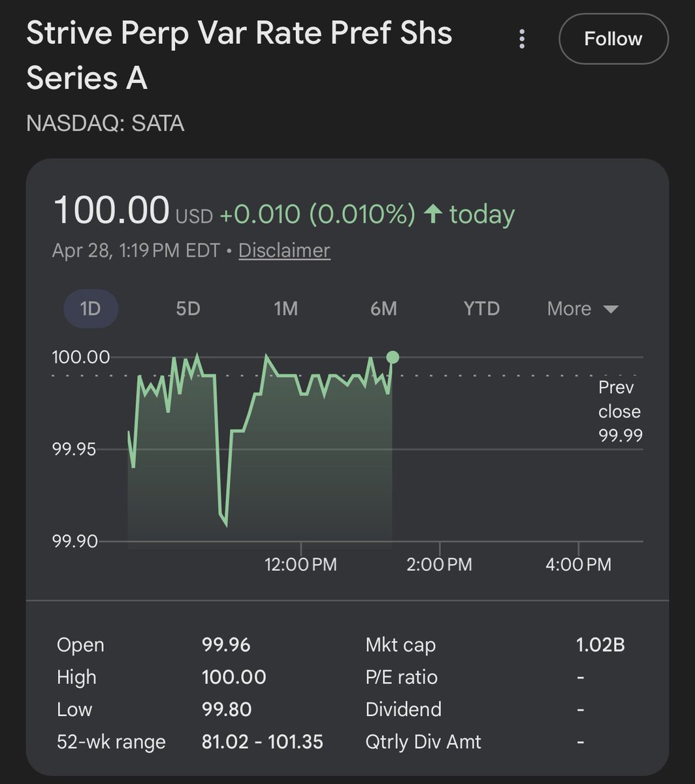
Task: Click the green up arrow beside today
Action: point(433,214)
